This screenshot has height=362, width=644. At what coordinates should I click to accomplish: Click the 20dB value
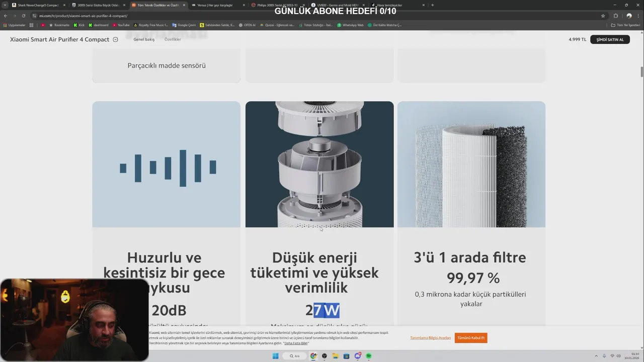coord(169,310)
